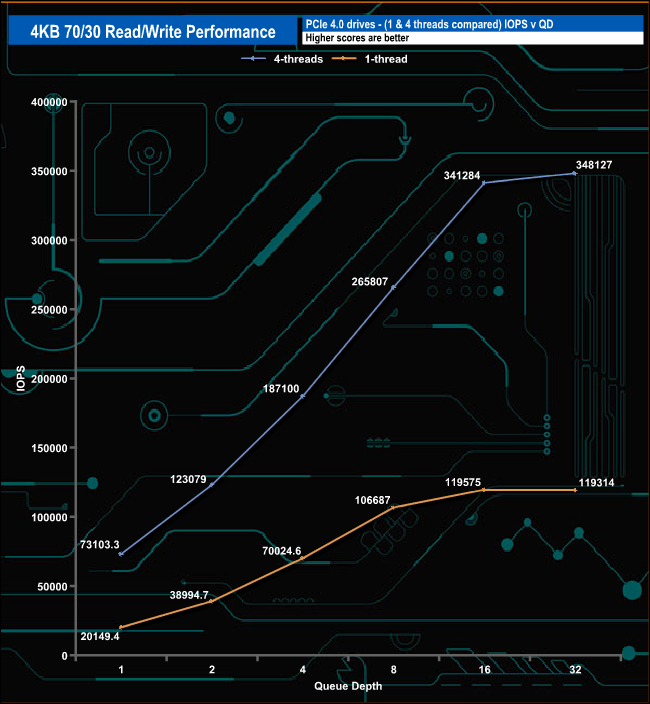
Task: Click the 106687 data label
Action: [x=373, y=500]
